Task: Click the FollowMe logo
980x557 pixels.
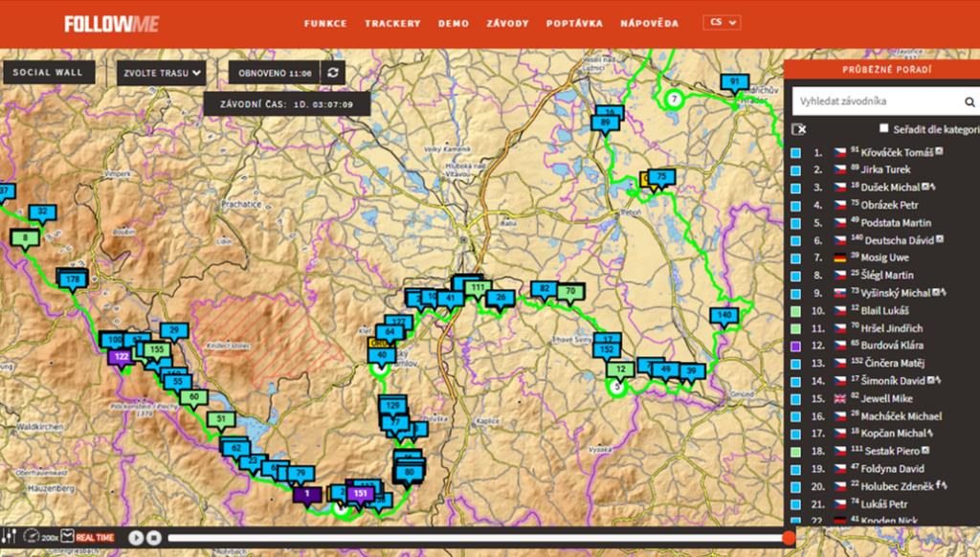Action: [x=111, y=24]
